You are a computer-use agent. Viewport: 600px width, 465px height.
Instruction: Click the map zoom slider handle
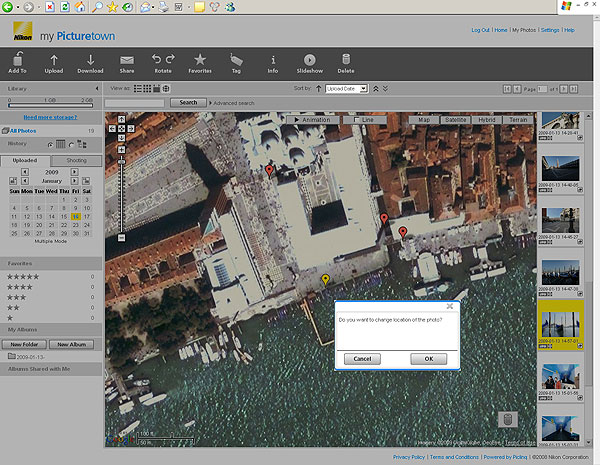click(121, 162)
